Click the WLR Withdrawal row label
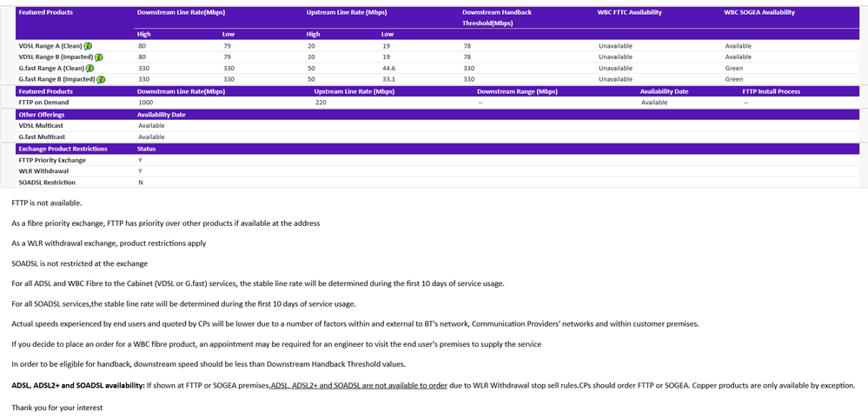The height and width of the screenshot is (419, 868). click(x=43, y=171)
